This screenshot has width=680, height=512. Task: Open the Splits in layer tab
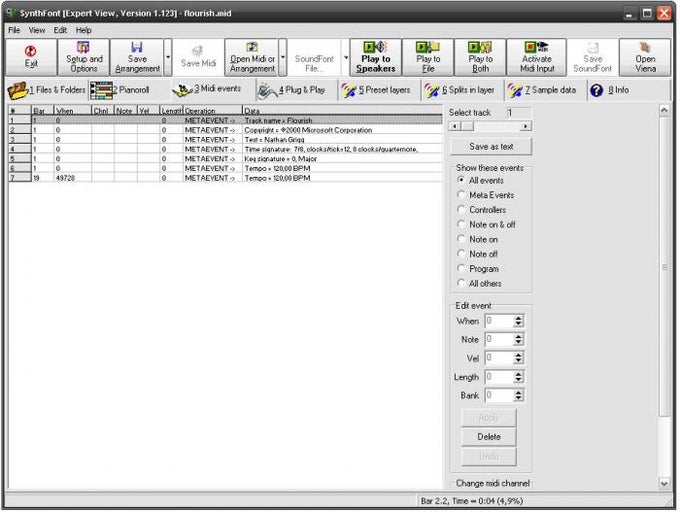click(460, 90)
